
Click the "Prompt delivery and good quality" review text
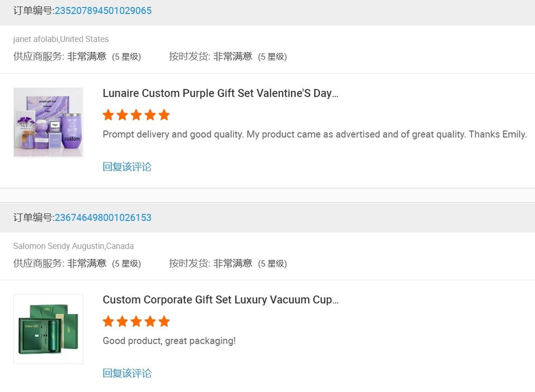(x=314, y=134)
